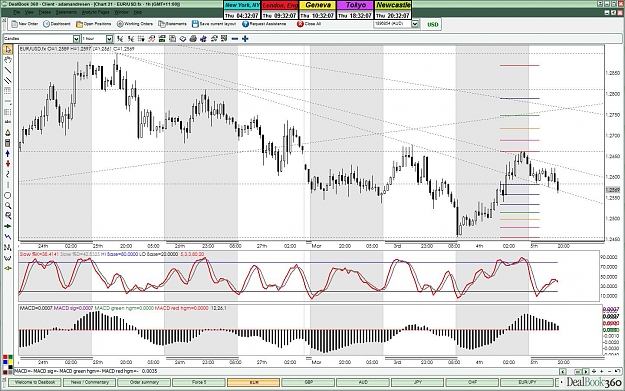This screenshot has width=625, height=391.
Task: Click the yellow left arrow tool
Action: (x=8, y=268)
